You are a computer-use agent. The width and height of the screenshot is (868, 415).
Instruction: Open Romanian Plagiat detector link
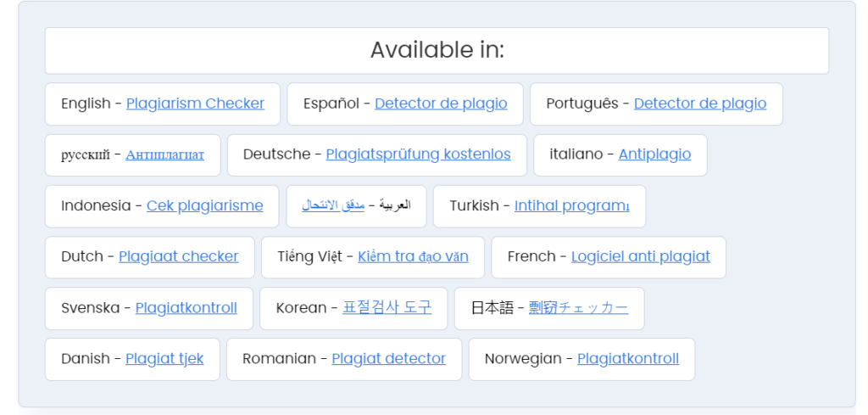coord(388,358)
